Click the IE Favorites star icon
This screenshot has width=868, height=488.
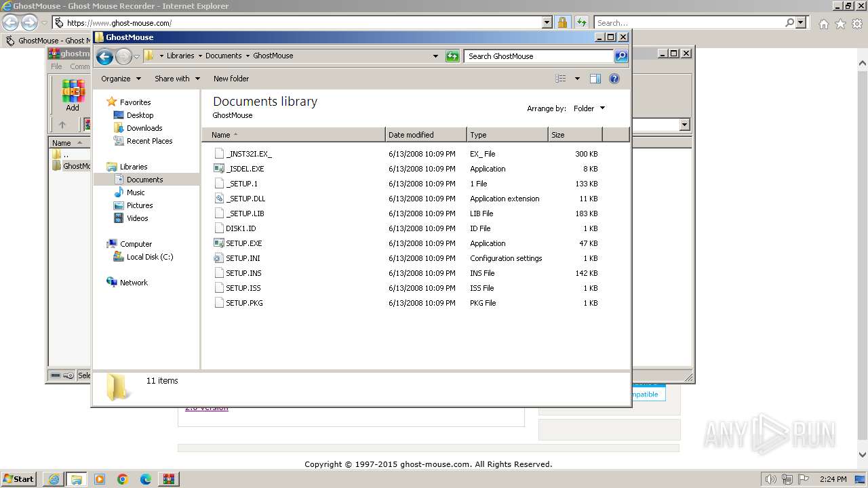(x=840, y=24)
